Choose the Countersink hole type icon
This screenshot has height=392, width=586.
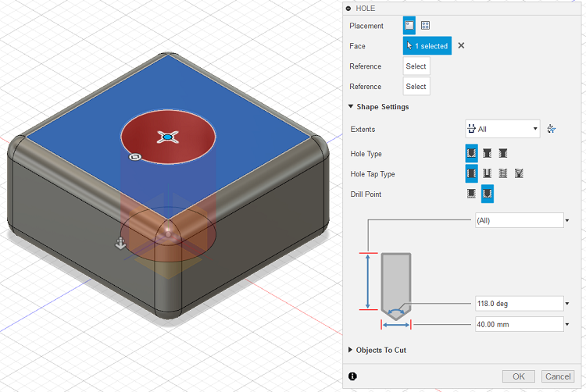click(503, 153)
